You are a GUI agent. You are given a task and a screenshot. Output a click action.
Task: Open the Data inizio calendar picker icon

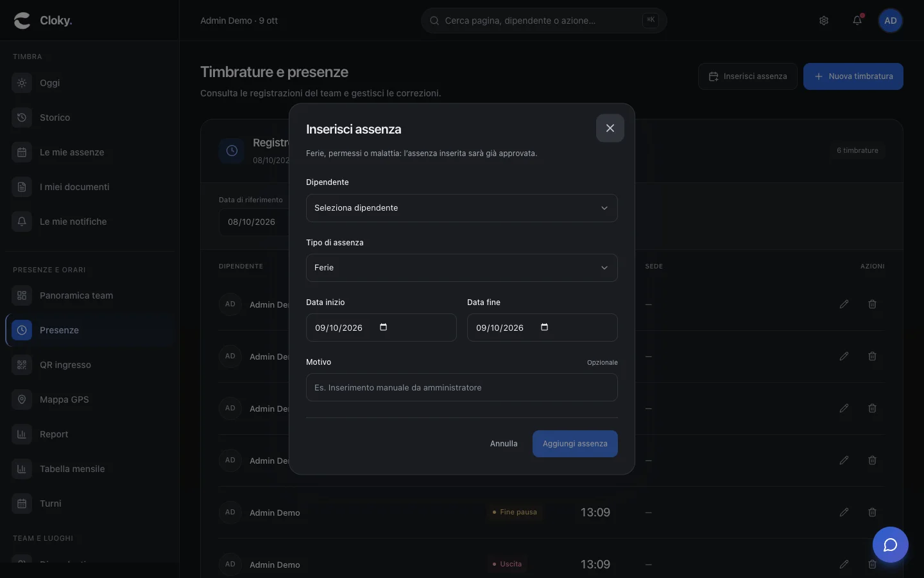click(x=383, y=328)
